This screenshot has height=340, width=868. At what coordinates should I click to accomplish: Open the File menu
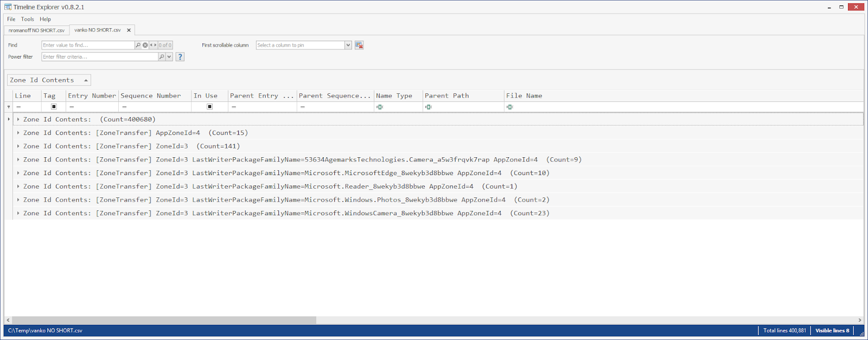coord(11,19)
